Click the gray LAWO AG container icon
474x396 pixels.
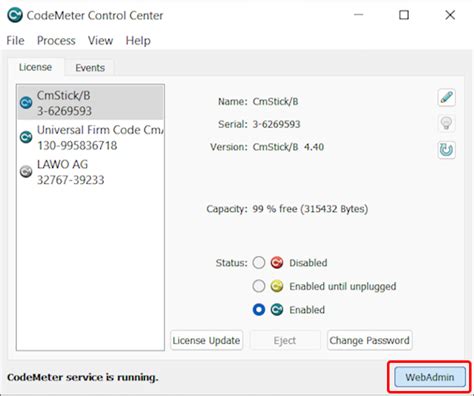[x=26, y=171]
